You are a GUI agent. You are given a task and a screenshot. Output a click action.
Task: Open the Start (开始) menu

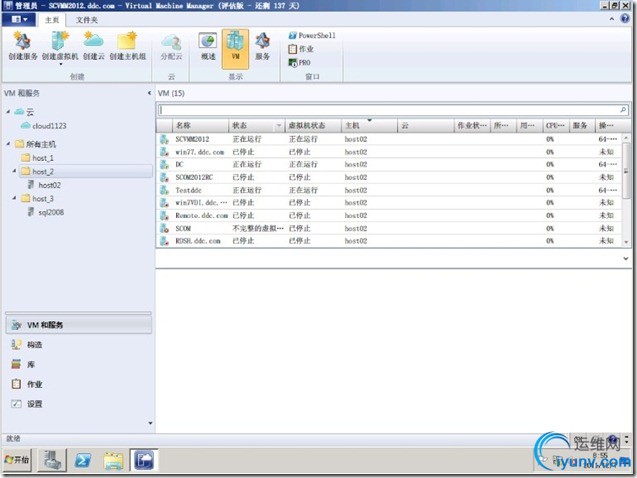(x=17, y=460)
